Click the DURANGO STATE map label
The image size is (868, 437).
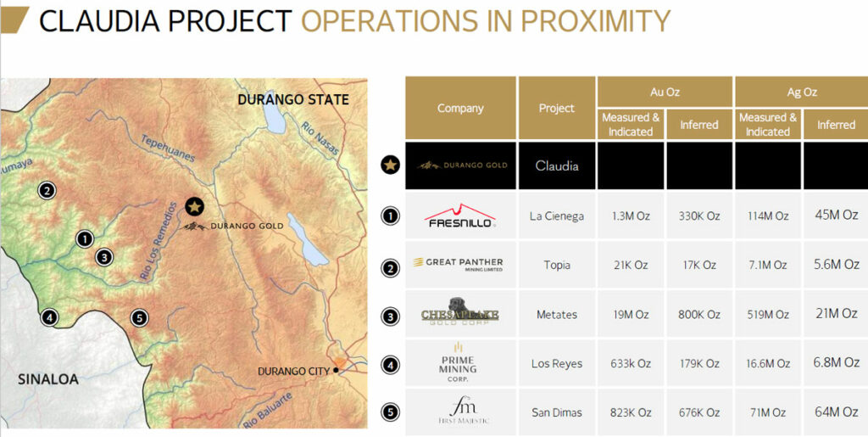(x=292, y=99)
